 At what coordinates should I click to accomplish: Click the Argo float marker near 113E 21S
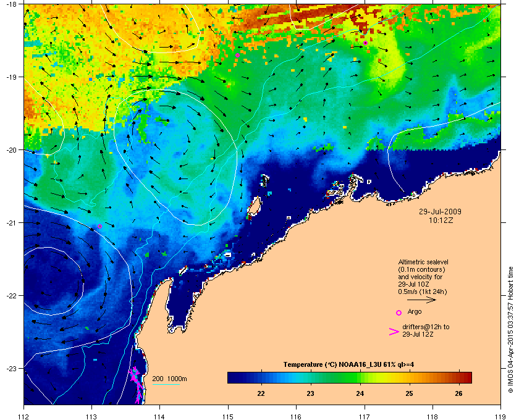point(99,227)
